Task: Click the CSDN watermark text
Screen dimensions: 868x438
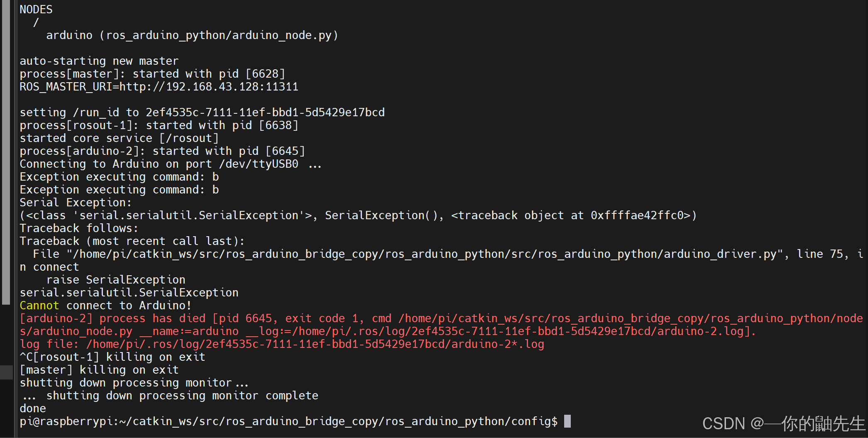Action: [x=784, y=423]
